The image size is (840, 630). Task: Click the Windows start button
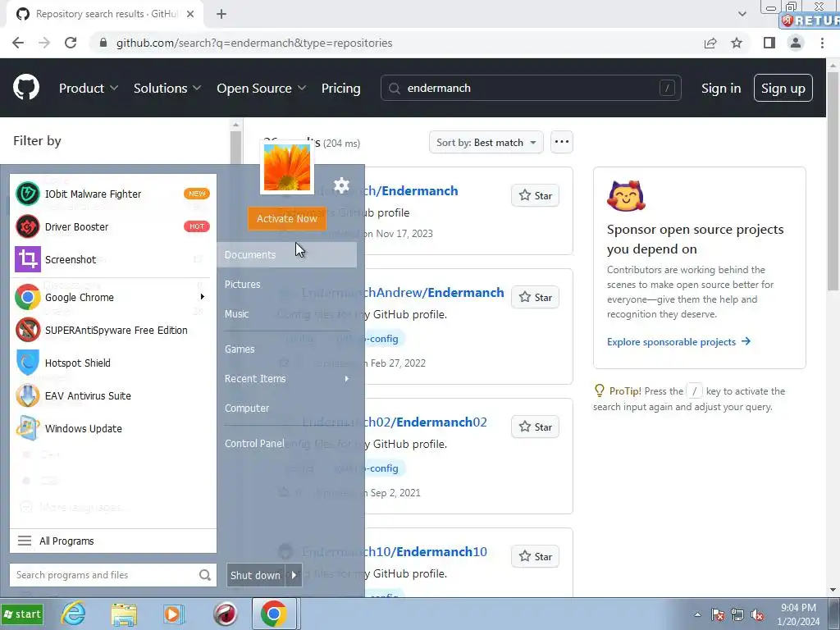click(22, 614)
